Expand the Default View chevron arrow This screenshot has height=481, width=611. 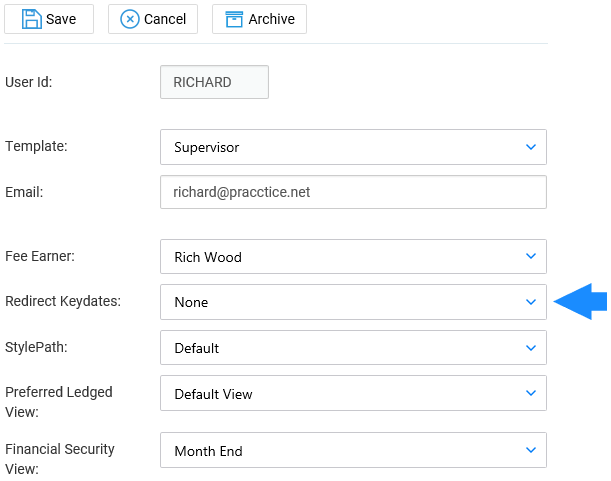click(531, 393)
